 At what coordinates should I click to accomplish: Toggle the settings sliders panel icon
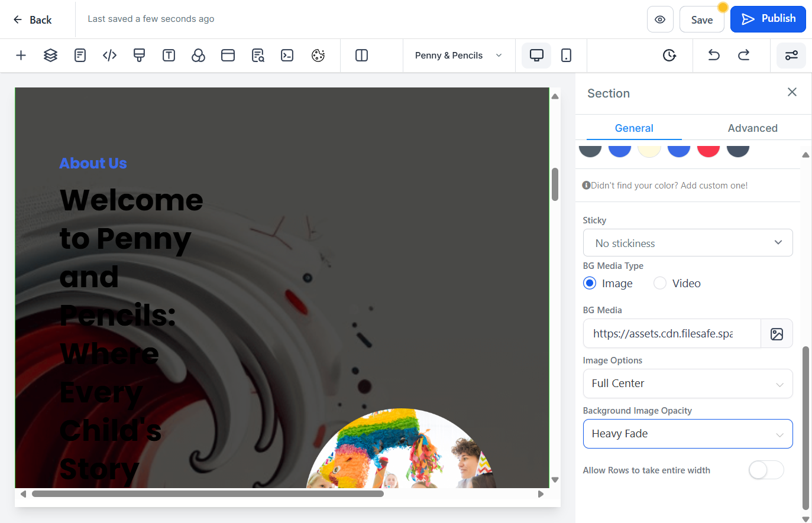pos(791,56)
